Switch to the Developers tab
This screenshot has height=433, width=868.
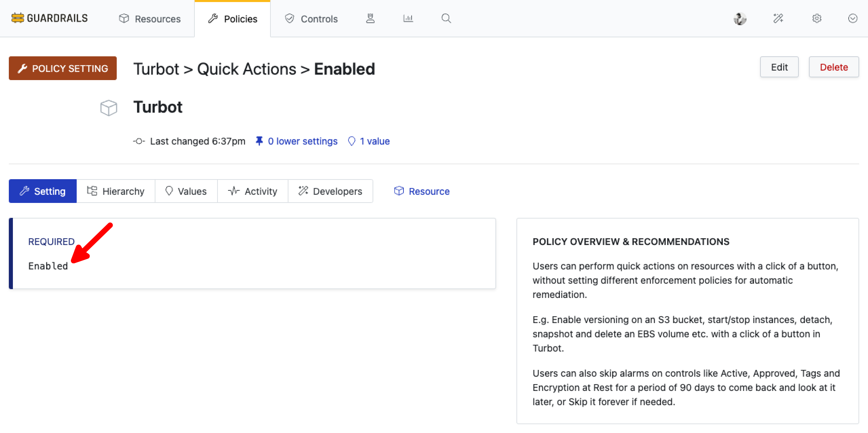pos(330,191)
